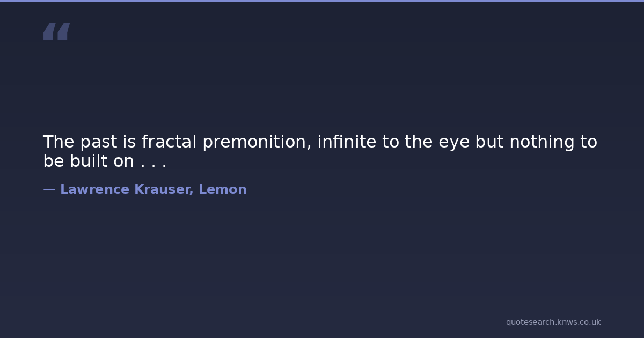This screenshot has height=338, width=644.
Task: Select the word "infinite" in the quote
Action: (347, 142)
